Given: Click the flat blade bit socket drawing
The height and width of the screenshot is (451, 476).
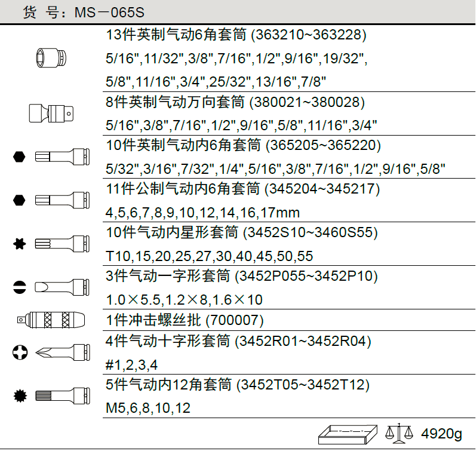Looking at the screenshot, I should point(62,287).
